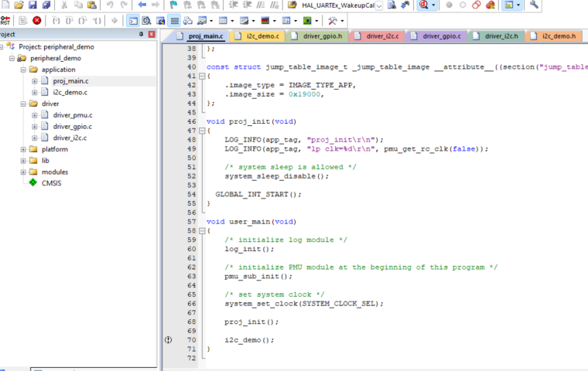Click the Disassembly Window toolbar icon
This screenshot has width=588, height=371.
[146, 20]
